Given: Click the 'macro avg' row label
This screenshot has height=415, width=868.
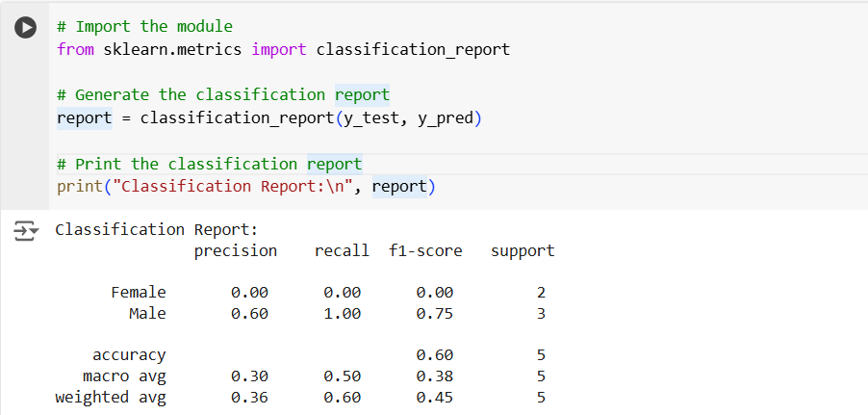Looking at the screenshot, I should coord(124,376).
